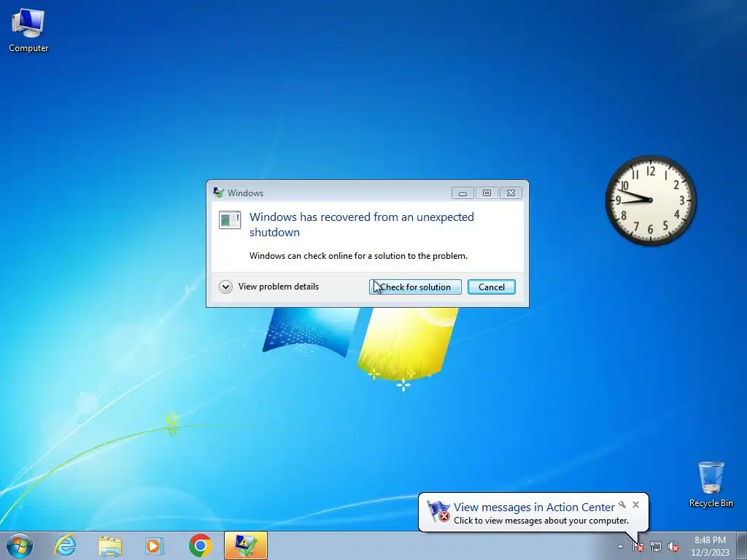Maximize the Windows recovery dialog
The height and width of the screenshot is (560, 747).
pos(487,192)
